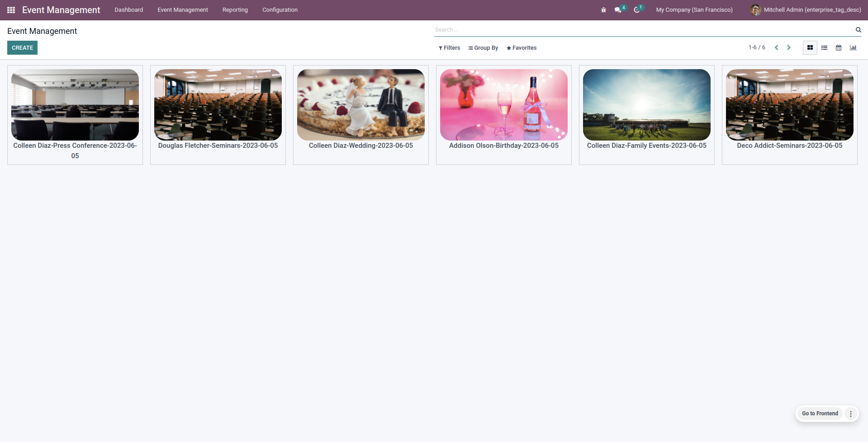This screenshot has width=868, height=442.
Task: Click title 'Colleen Diaz-Press Conference-2023-06-05'
Action: [x=75, y=150]
